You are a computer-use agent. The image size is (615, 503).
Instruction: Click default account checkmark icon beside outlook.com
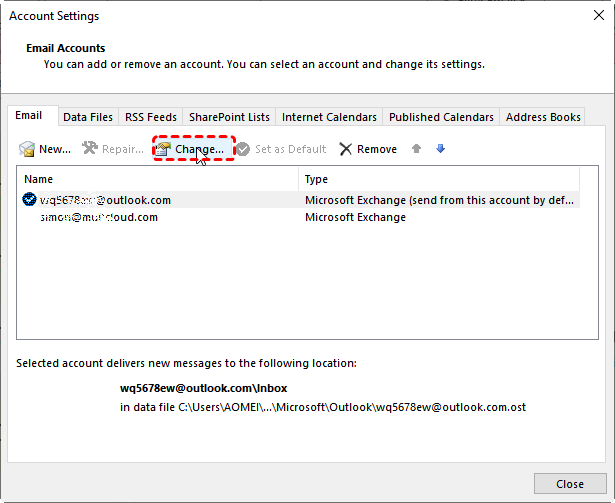coord(29,199)
